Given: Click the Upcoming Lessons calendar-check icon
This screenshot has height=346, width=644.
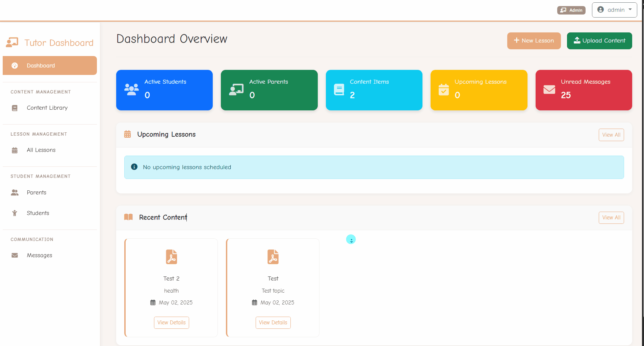Looking at the screenshot, I should pyautogui.click(x=443, y=90).
